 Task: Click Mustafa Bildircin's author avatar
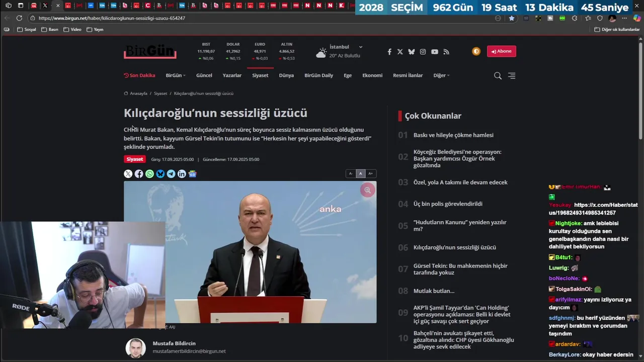click(135, 348)
